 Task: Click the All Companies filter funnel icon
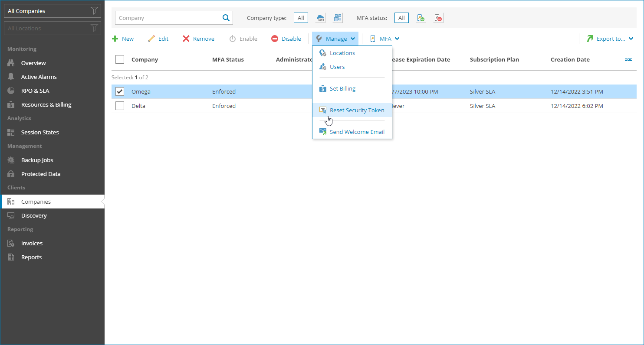pos(94,11)
